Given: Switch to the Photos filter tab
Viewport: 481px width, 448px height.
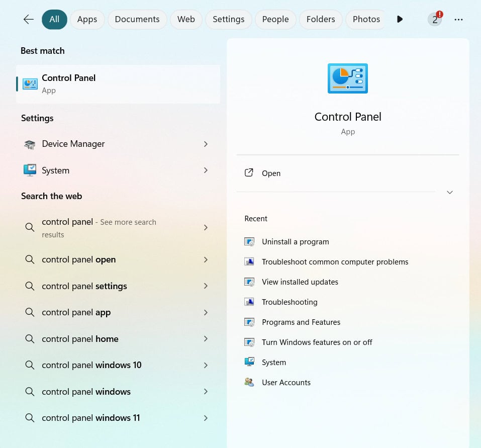Looking at the screenshot, I should pos(366,19).
